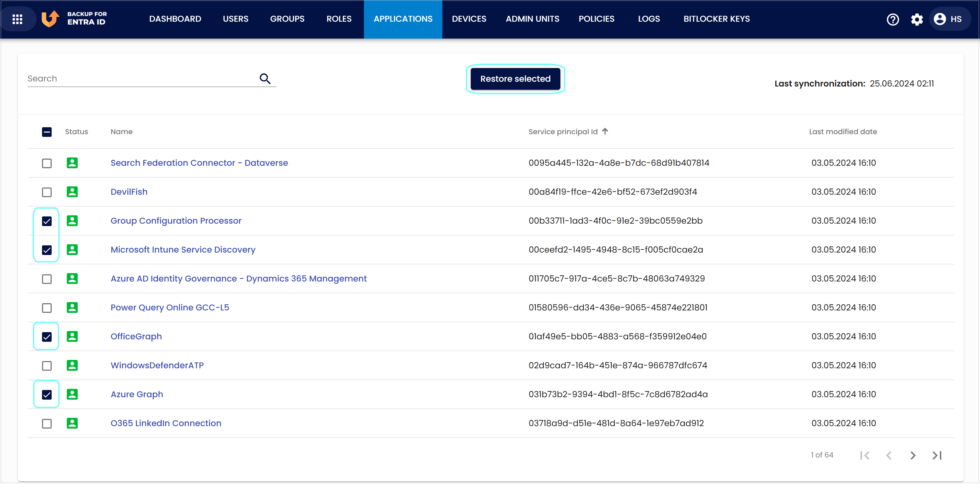Viewport: 980px width, 484px height.
Task: Open the BitLocker Keys tab
Action: click(716, 19)
